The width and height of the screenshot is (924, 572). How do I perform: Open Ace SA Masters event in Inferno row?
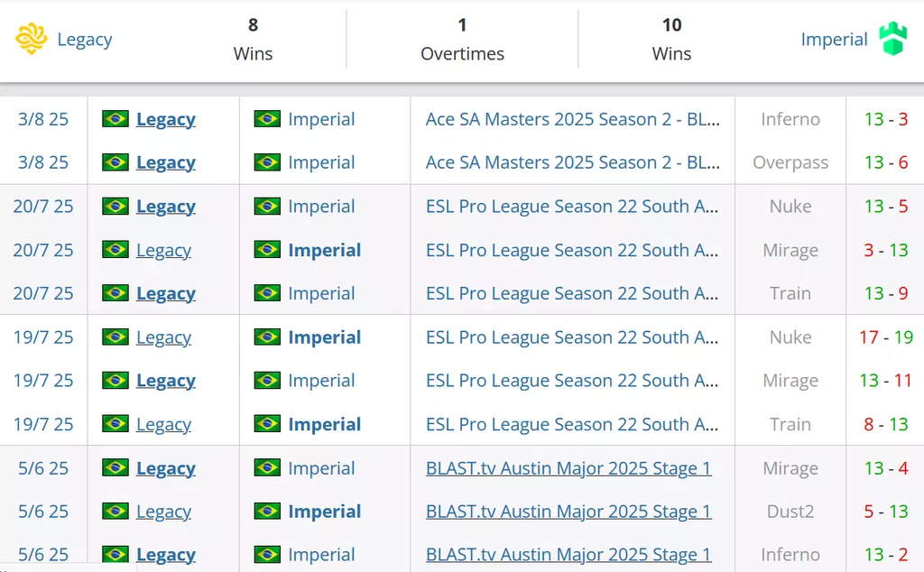573,119
